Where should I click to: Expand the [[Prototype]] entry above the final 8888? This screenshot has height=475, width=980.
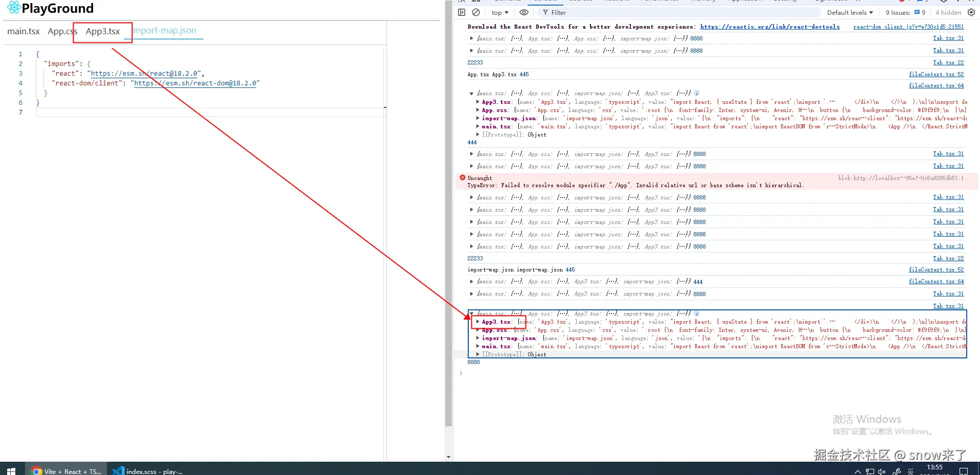coord(478,354)
